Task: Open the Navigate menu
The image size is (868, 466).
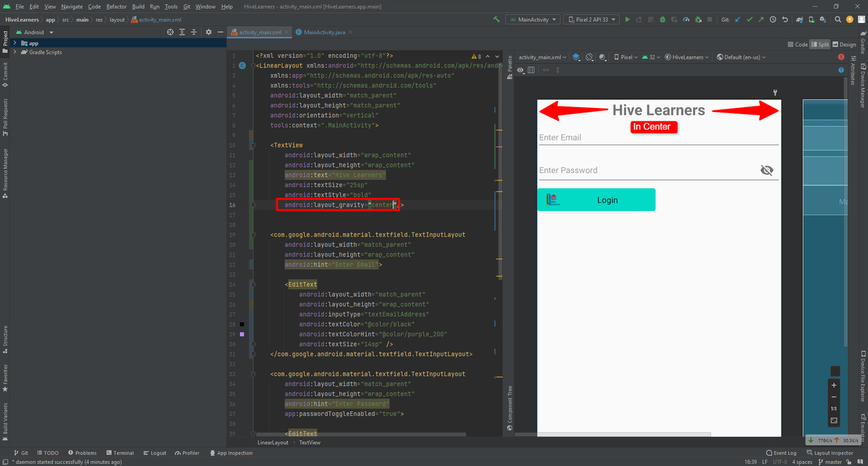Action: point(72,6)
